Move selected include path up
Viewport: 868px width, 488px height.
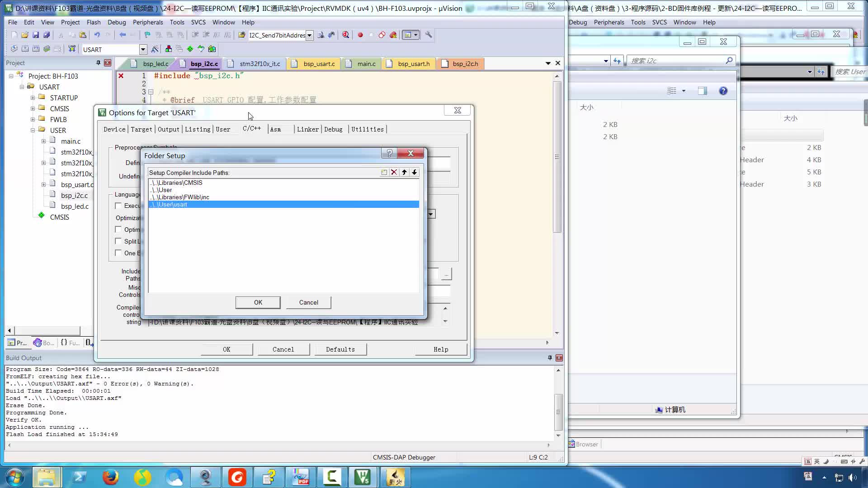click(404, 172)
